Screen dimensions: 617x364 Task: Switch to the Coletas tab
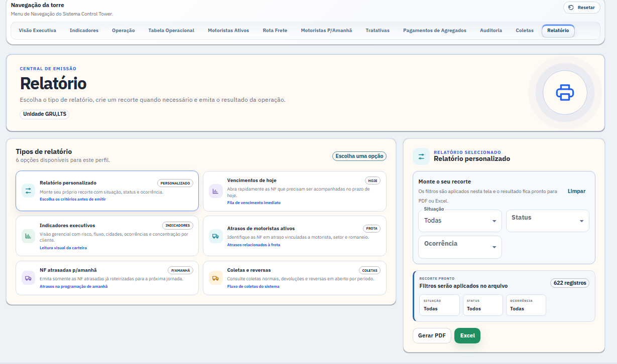[525, 31]
